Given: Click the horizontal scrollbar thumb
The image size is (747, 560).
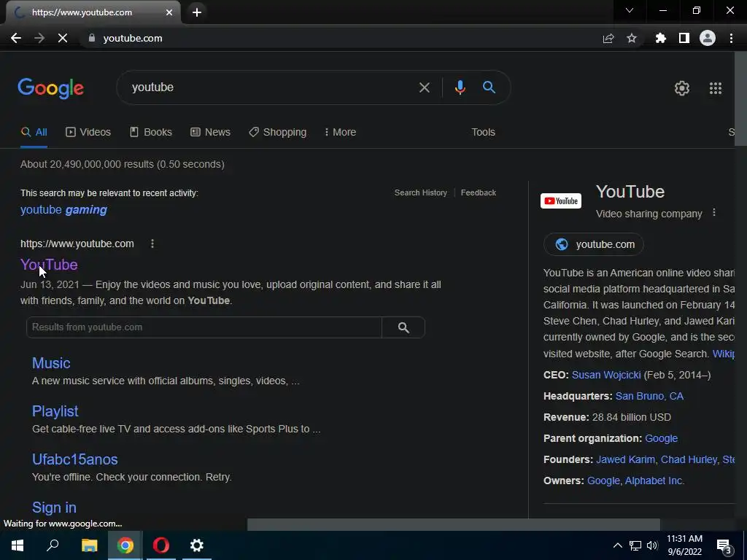Looking at the screenshot, I should [x=454, y=525].
